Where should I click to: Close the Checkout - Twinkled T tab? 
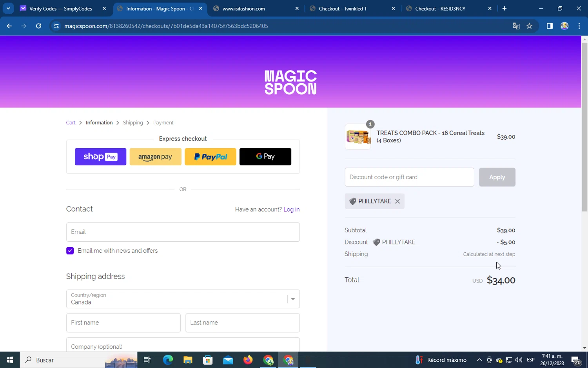pos(393,8)
